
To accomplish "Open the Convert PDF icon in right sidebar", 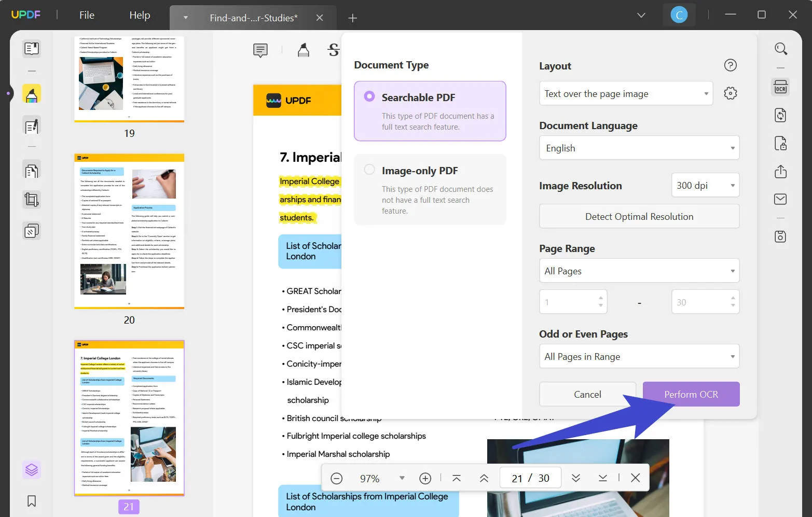I will 781,115.
